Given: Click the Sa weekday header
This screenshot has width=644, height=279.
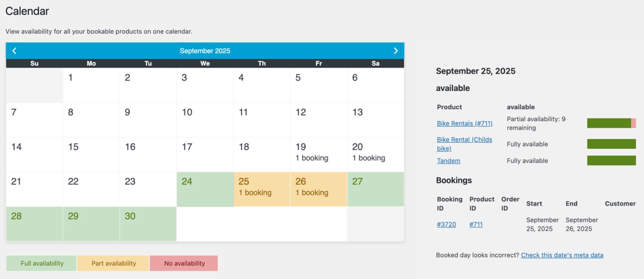Looking at the screenshot, I should point(376,63).
